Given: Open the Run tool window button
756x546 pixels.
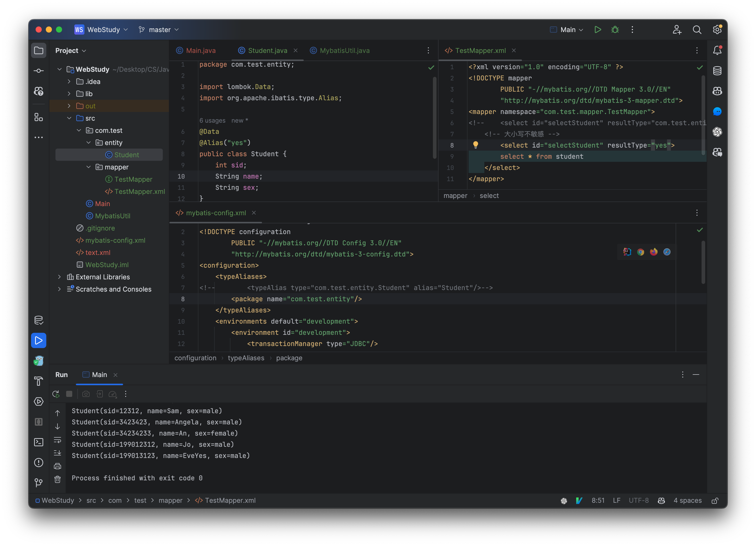Looking at the screenshot, I should [x=39, y=340].
